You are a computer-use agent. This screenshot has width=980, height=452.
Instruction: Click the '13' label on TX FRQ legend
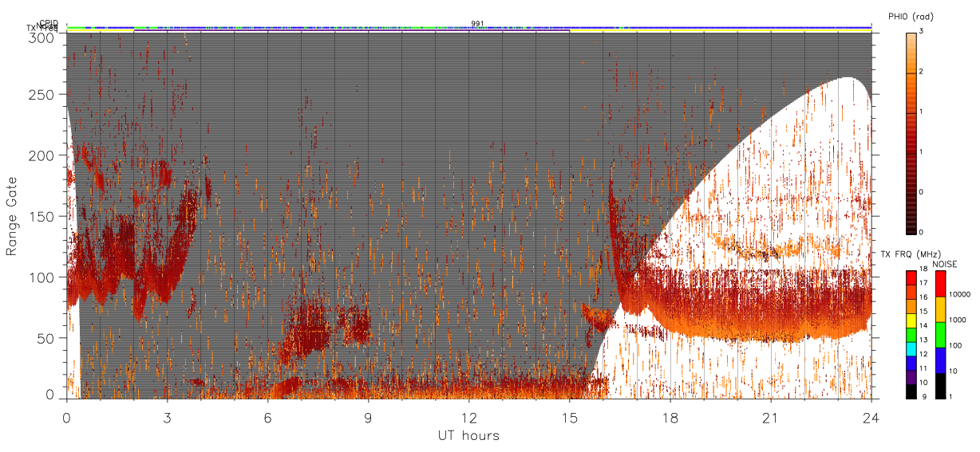pos(923,340)
